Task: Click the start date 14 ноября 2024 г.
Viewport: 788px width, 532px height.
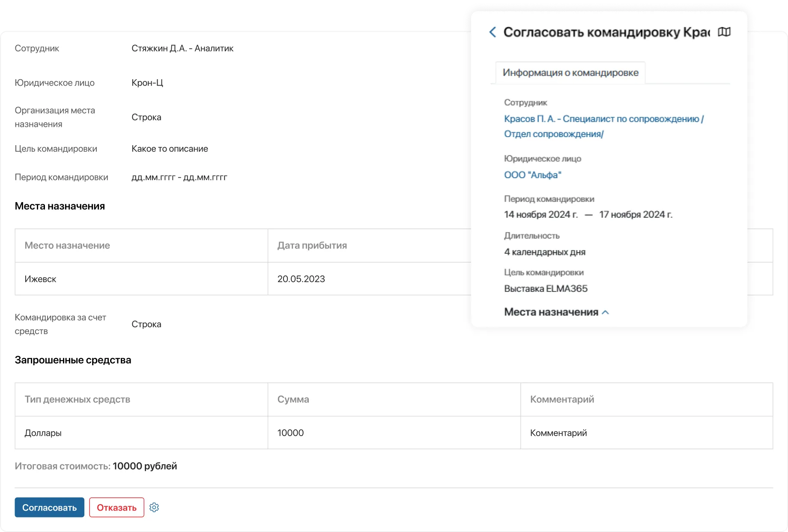Action: (x=540, y=215)
